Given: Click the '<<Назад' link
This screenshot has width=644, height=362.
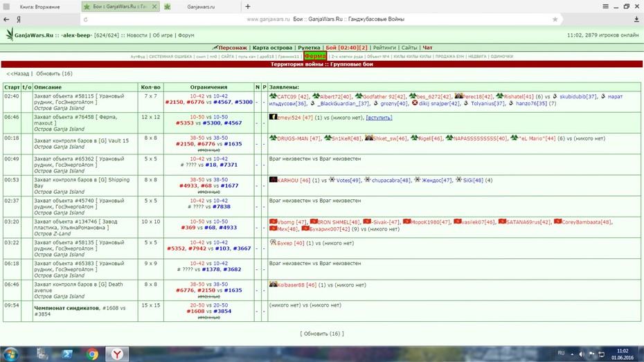Looking at the screenshot, I should [18, 73].
